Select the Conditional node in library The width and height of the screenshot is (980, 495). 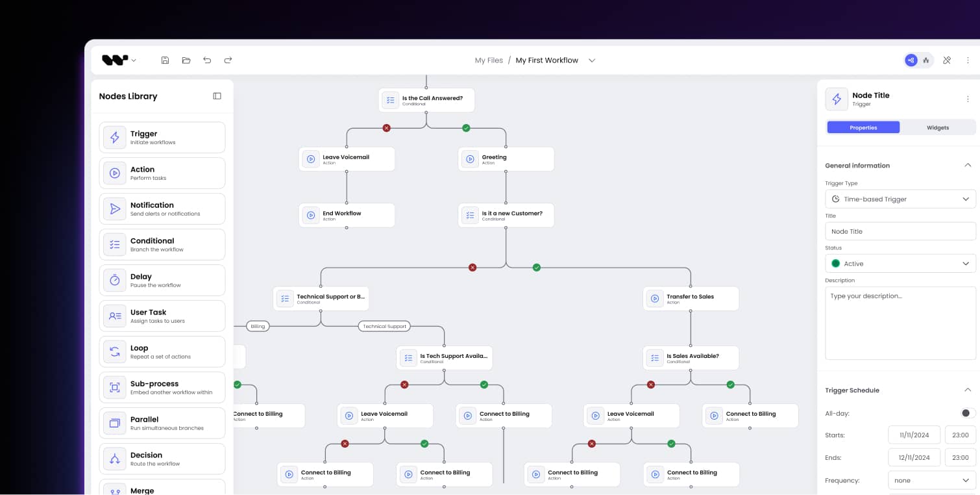click(162, 245)
